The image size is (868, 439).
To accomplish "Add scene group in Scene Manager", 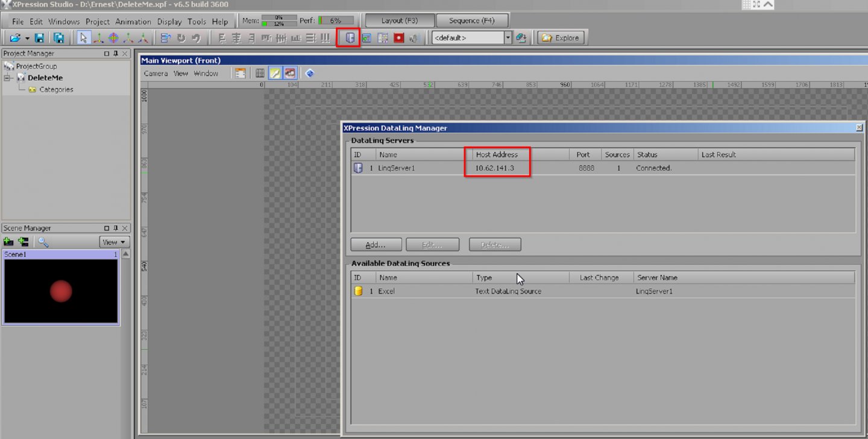I will pyautogui.click(x=23, y=242).
